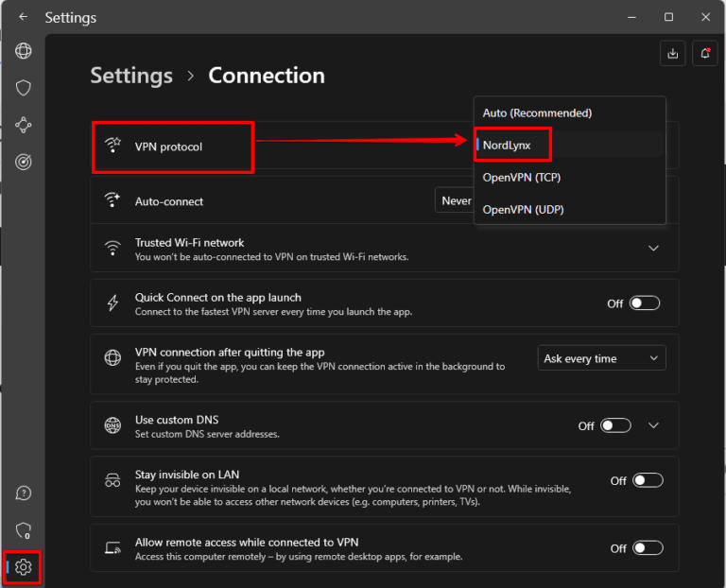Open the help question mark sidebar icon
Screen dimensions: 726x588
(24, 493)
